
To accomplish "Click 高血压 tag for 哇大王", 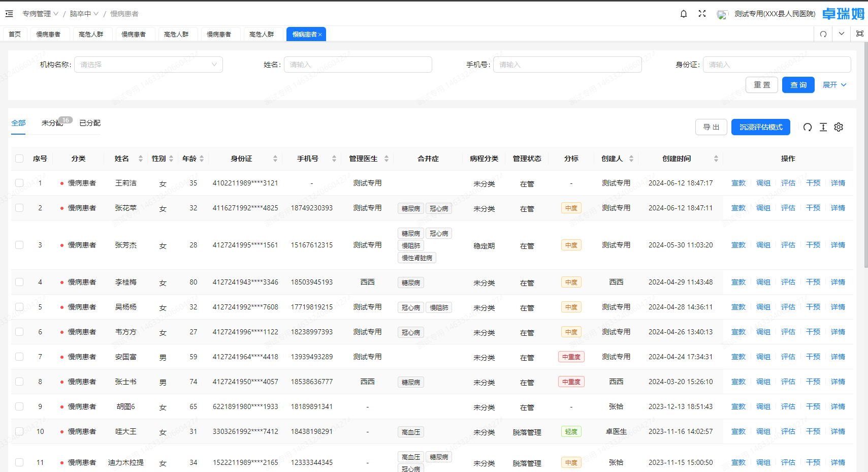I will [411, 432].
